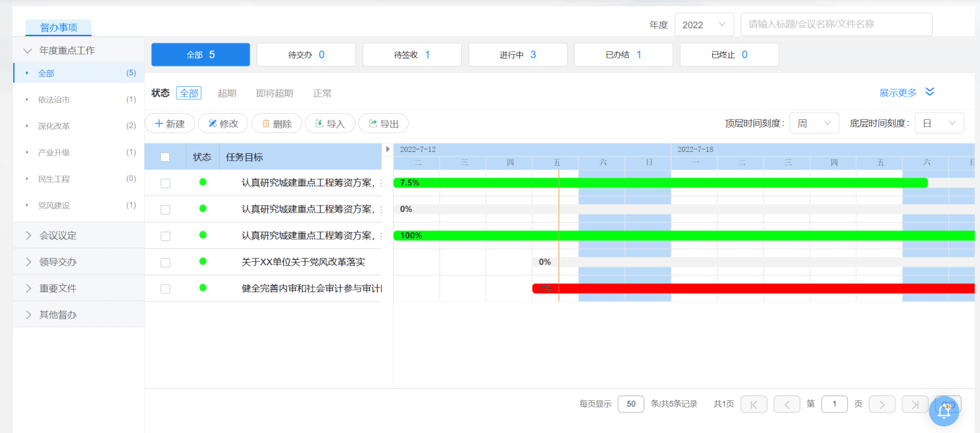Click the 导入 import button
This screenshot has height=433, width=980.
click(x=330, y=123)
